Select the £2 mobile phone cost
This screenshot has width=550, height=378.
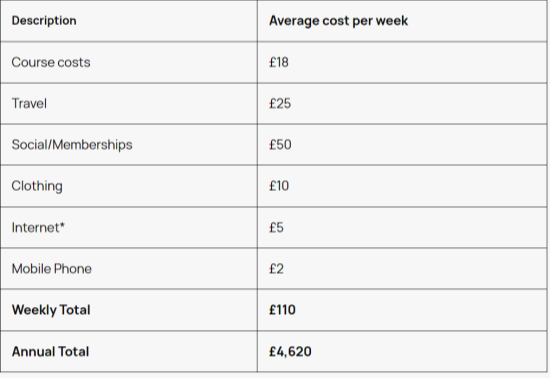(276, 269)
